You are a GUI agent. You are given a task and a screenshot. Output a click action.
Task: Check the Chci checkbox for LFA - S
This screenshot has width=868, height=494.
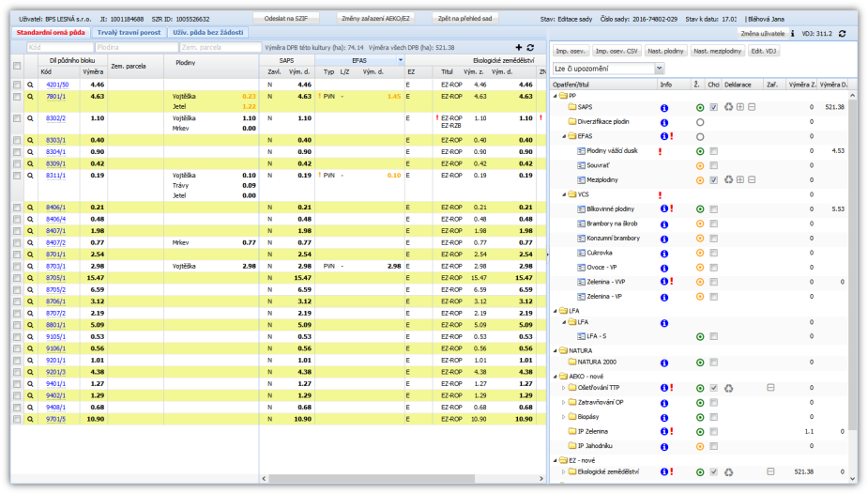click(714, 336)
